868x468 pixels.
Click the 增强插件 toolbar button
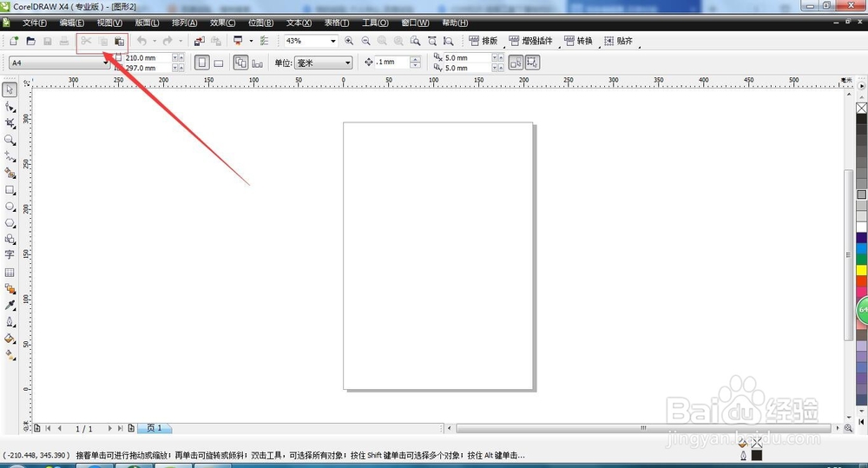click(x=531, y=41)
